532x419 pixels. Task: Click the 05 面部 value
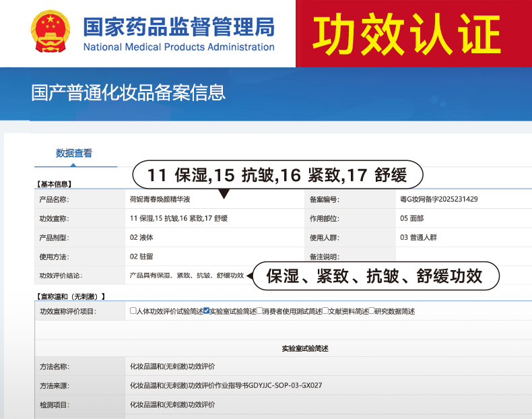[x=412, y=218]
